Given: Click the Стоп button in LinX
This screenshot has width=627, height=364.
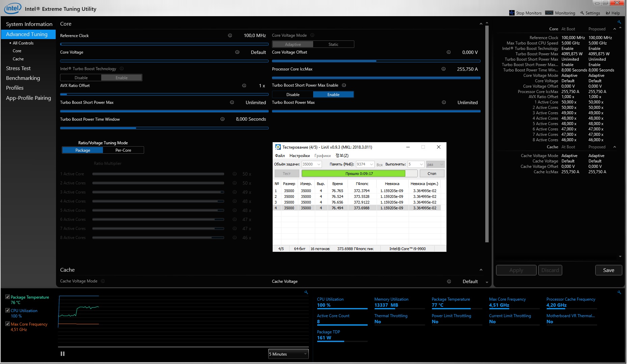Looking at the screenshot, I should point(432,174).
